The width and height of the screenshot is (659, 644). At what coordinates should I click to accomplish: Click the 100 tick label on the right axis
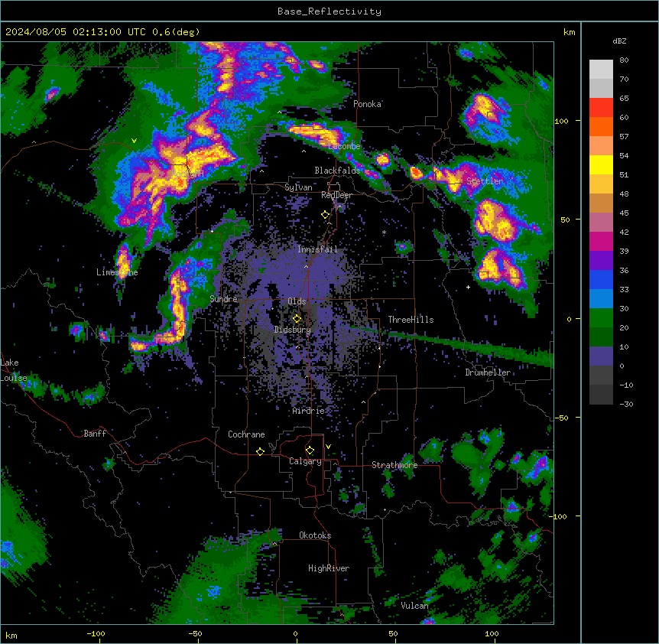561,121
